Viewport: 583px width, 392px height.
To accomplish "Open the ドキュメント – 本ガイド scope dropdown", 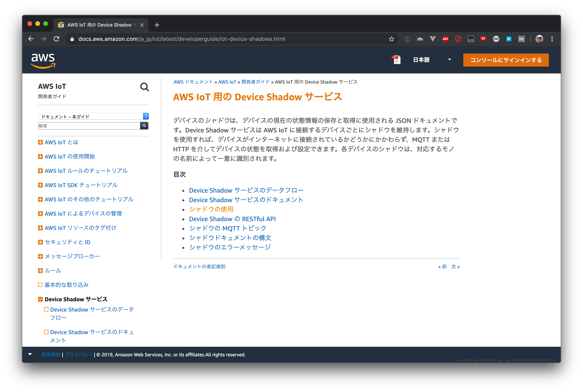I will pos(93,117).
